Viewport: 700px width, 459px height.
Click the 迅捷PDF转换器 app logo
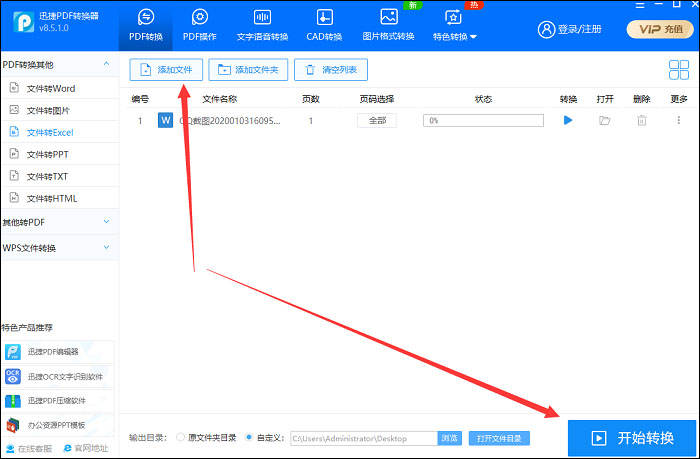coord(23,22)
